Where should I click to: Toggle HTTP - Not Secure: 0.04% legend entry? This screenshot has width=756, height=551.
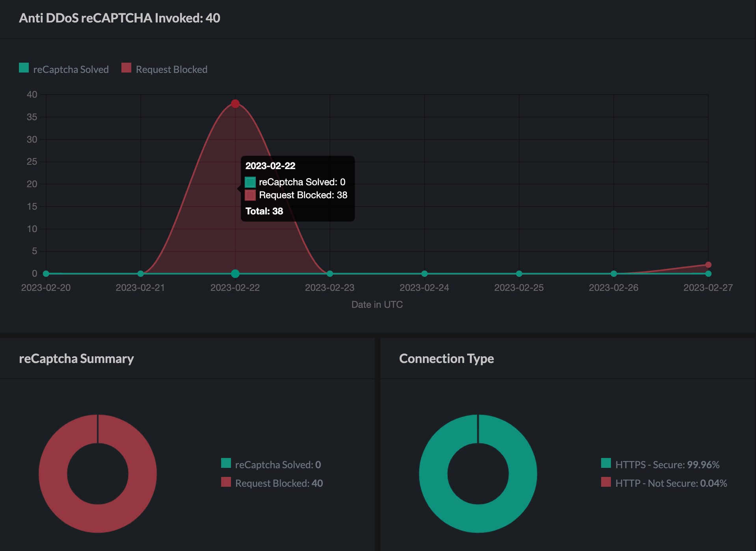[664, 483]
